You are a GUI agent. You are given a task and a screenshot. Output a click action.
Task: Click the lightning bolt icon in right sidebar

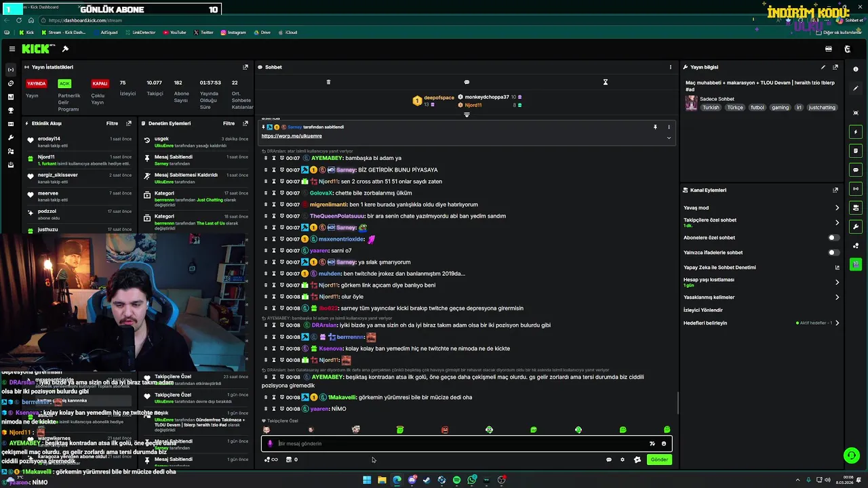click(856, 131)
